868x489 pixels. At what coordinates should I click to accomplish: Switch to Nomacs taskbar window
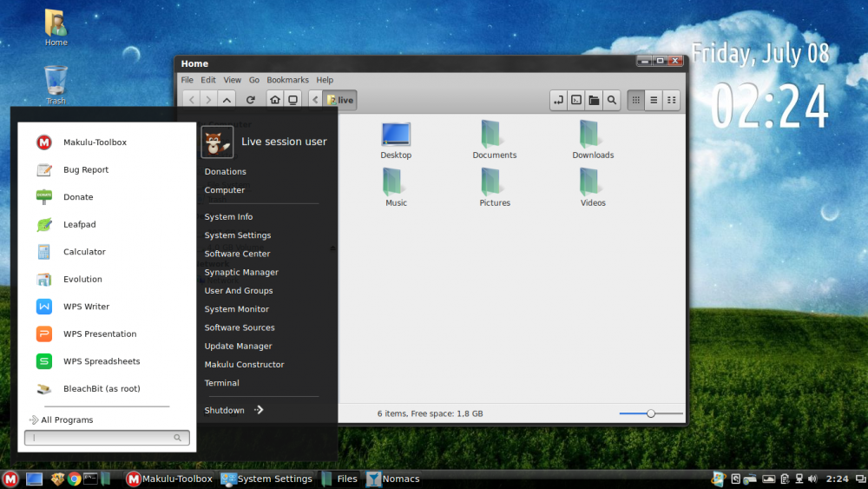point(393,479)
